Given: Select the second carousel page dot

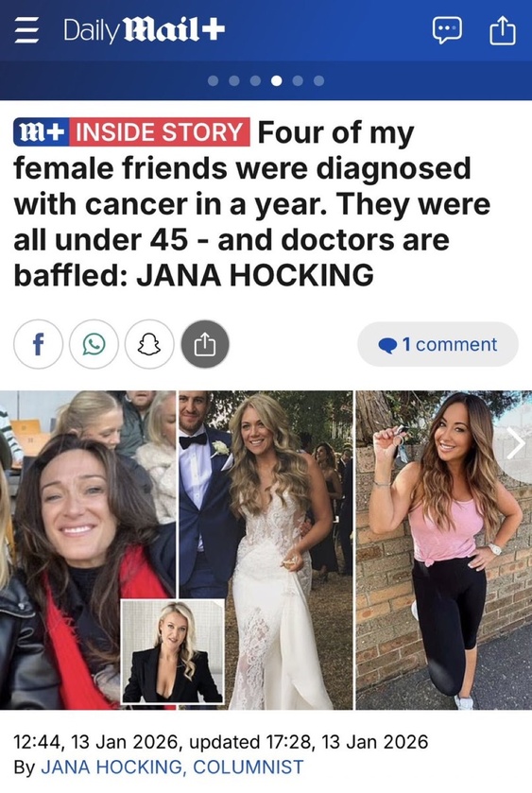Looking at the screenshot, I should [234, 81].
